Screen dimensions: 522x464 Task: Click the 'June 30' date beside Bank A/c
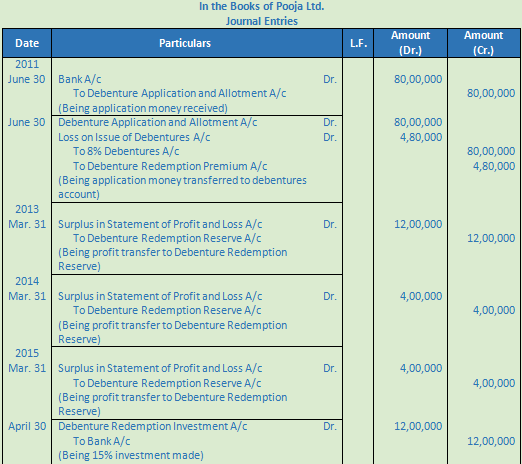click(26, 79)
